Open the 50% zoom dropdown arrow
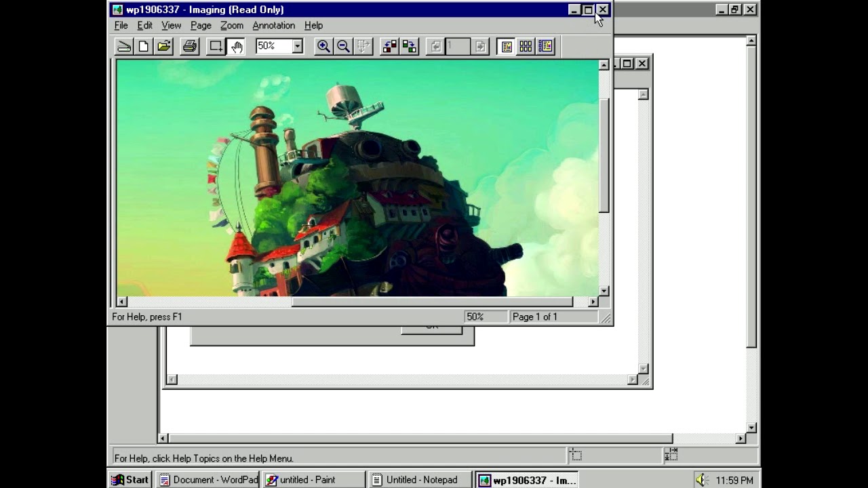868x488 pixels. coord(297,46)
